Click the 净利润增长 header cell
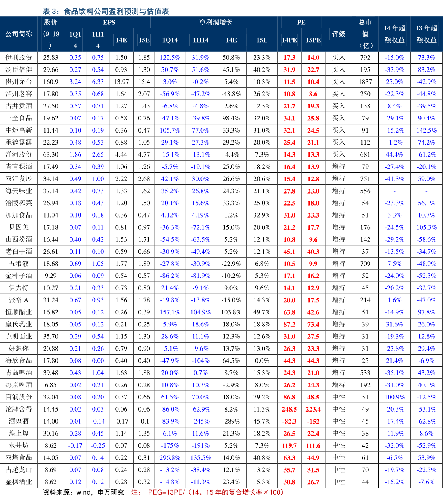This screenshot has height=503, width=448. (x=216, y=22)
